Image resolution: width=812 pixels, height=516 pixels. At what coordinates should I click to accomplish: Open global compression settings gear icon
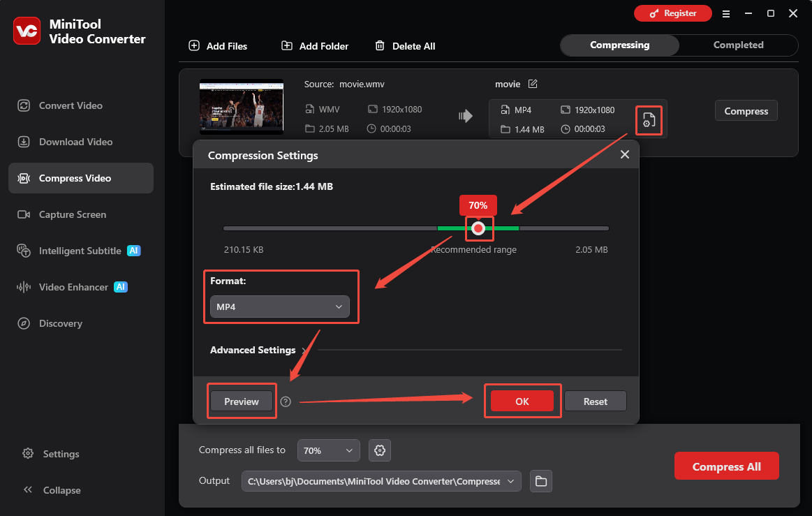(380, 450)
